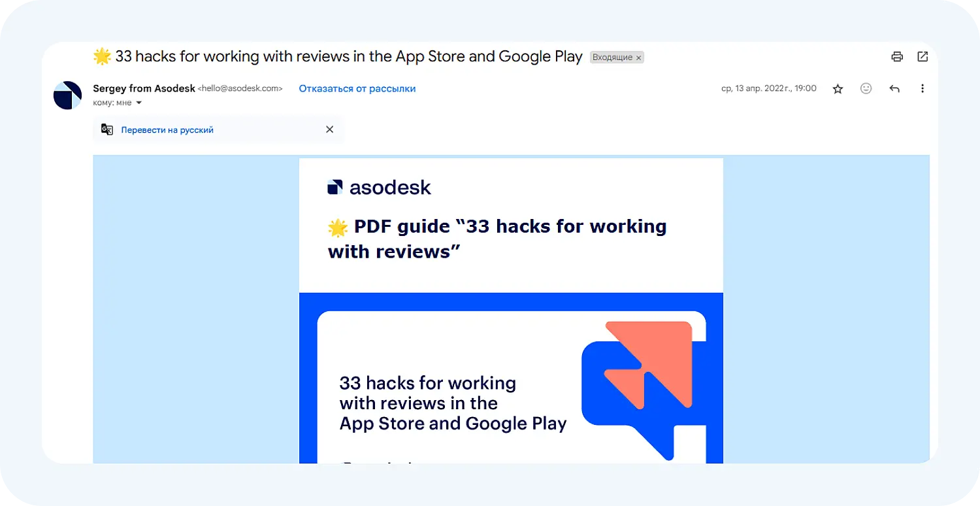Click the coral and blue chat bubble illustration
Screen dimensions: 980x506
tap(637, 386)
